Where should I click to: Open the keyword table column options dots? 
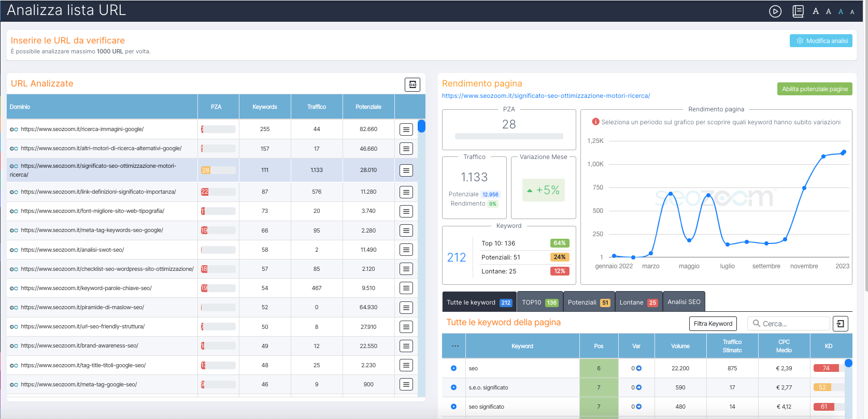pos(455,346)
